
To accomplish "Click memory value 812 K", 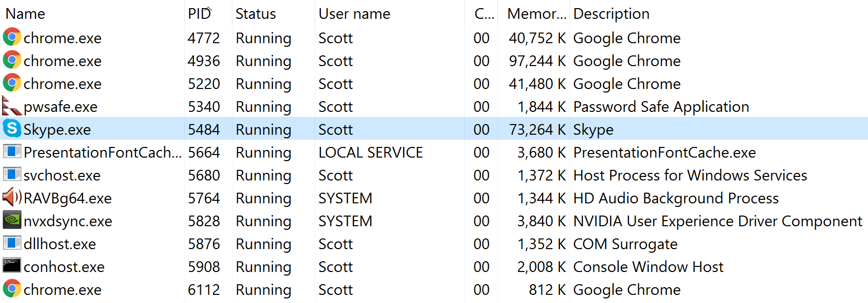I will [547, 290].
